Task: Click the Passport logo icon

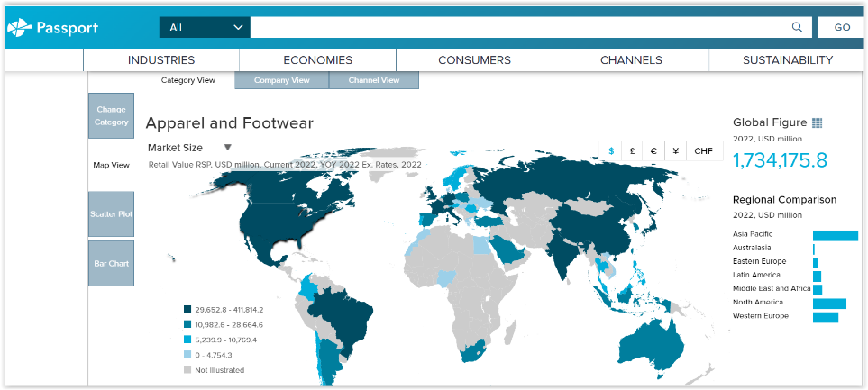Action: [20, 28]
